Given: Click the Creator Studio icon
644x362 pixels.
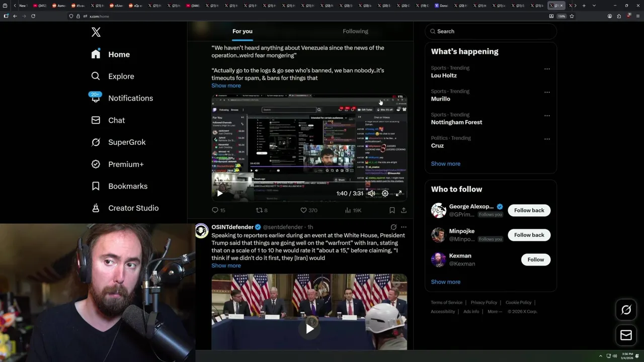Looking at the screenshot, I should point(96,208).
